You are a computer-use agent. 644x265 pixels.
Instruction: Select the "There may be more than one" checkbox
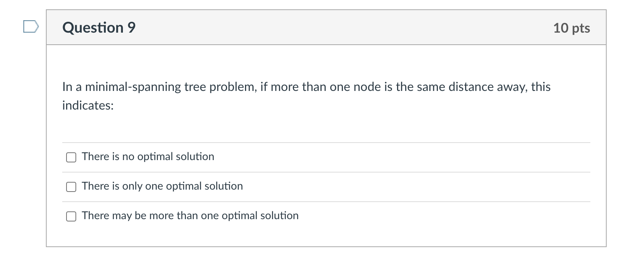pyautogui.click(x=71, y=216)
